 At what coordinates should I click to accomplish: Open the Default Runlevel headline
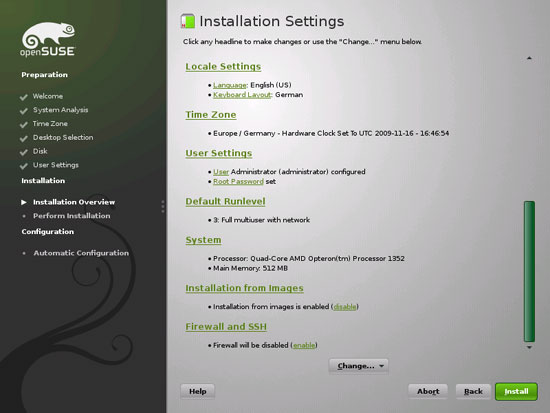click(x=225, y=201)
